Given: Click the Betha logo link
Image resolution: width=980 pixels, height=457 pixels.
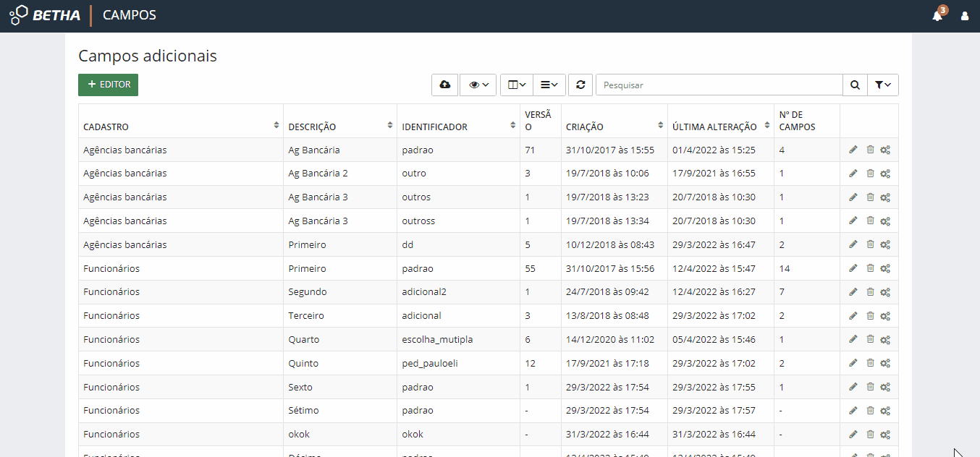Looking at the screenshot, I should click(x=45, y=15).
